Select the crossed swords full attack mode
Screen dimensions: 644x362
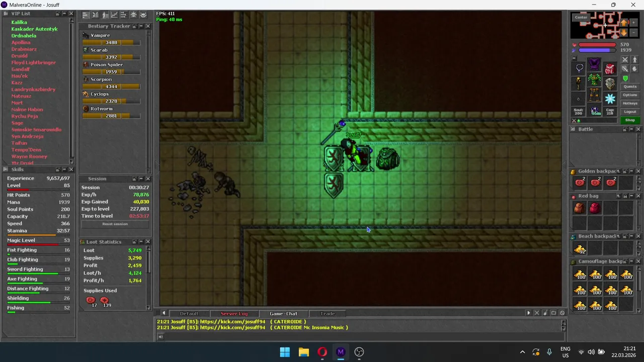[x=625, y=59]
